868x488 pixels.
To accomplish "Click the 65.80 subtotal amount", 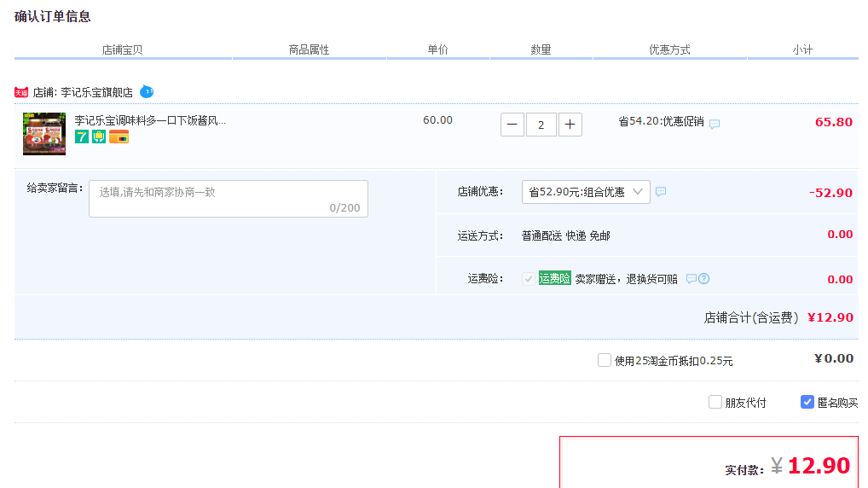I will [834, 122].
